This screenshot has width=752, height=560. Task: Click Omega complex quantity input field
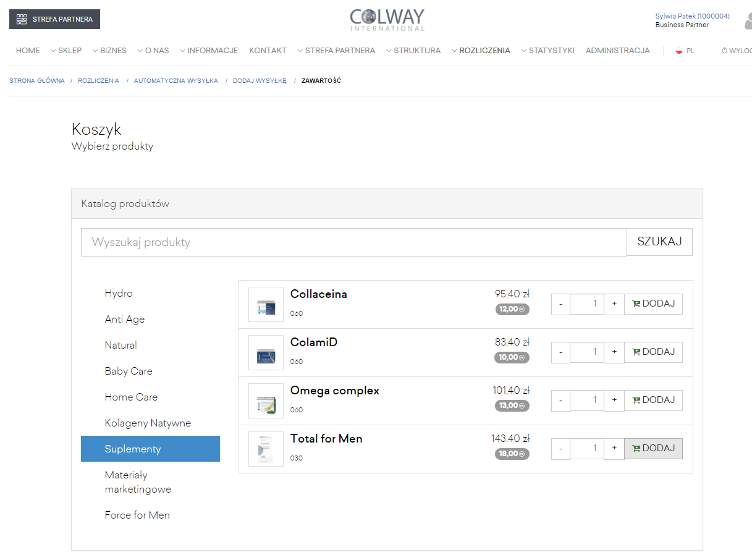tap(587, 401)
